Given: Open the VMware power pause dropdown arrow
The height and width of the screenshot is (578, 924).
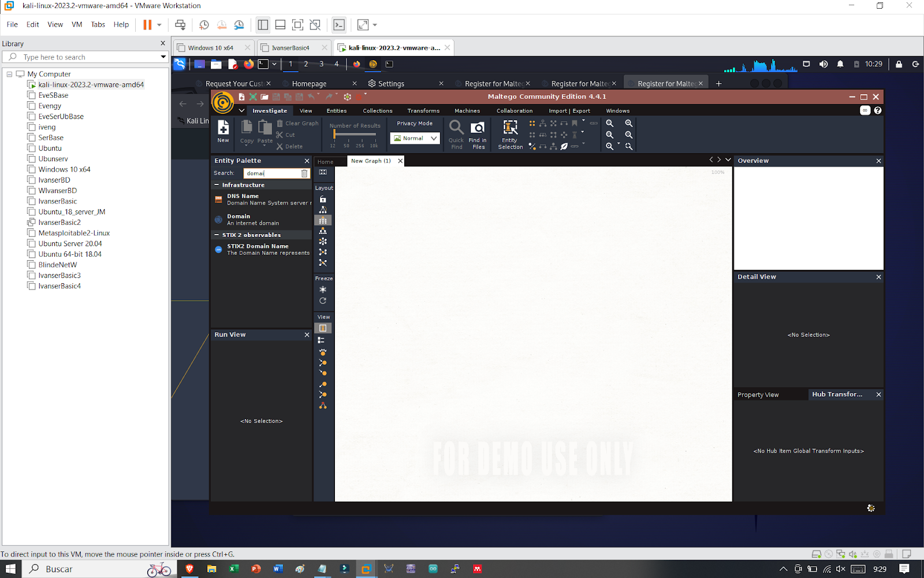Looking at the screenshot, I should click(x=159, y=25).
